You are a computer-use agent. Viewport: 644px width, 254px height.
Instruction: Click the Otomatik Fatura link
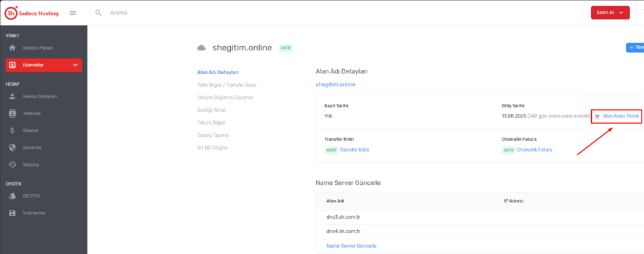pyautogui.click(x=535, y=150)
